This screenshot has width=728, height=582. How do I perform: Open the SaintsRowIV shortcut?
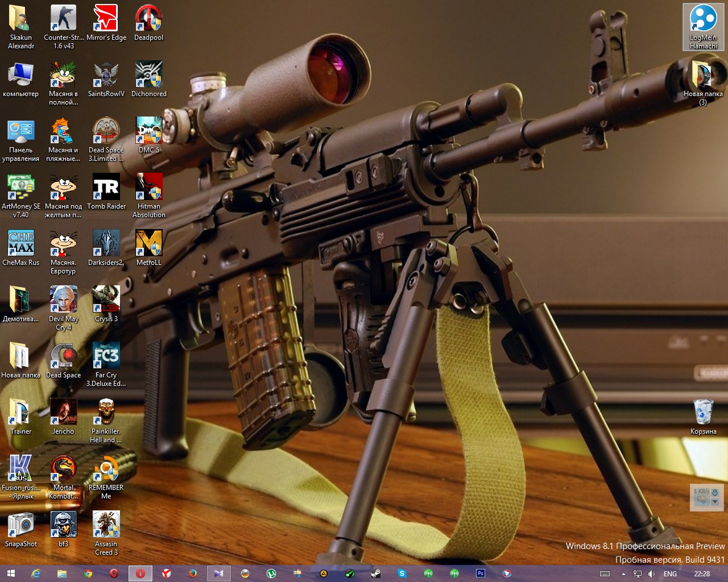click(106, 79)
